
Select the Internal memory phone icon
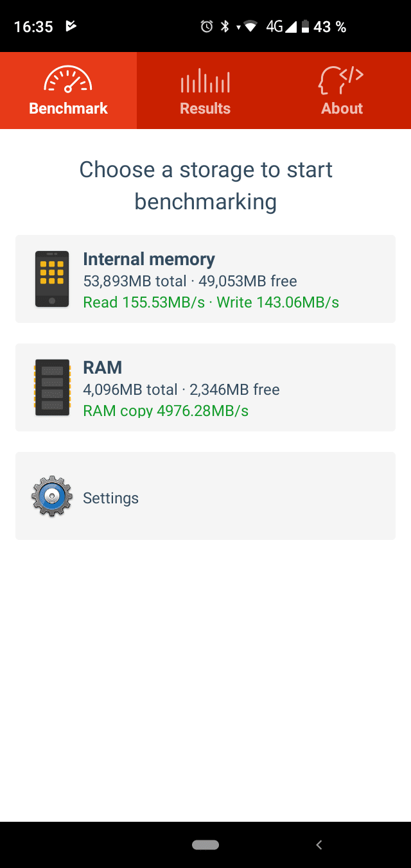(52, 279)
